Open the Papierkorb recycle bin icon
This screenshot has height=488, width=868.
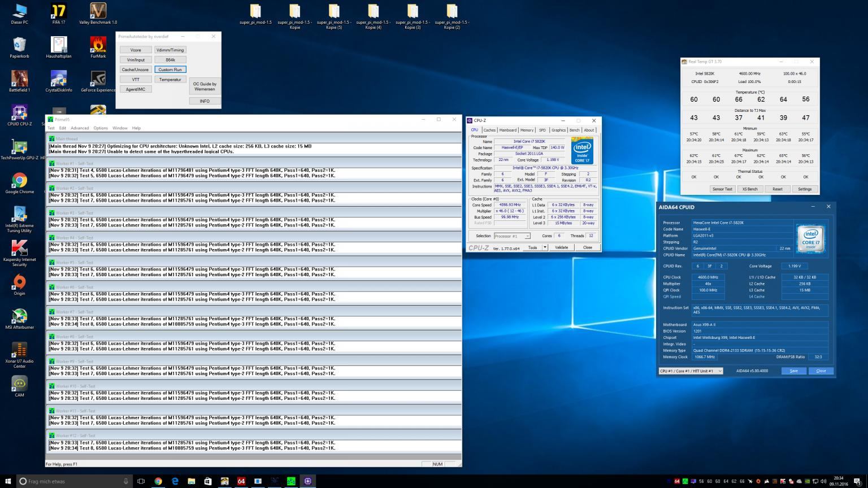point(19,47)
